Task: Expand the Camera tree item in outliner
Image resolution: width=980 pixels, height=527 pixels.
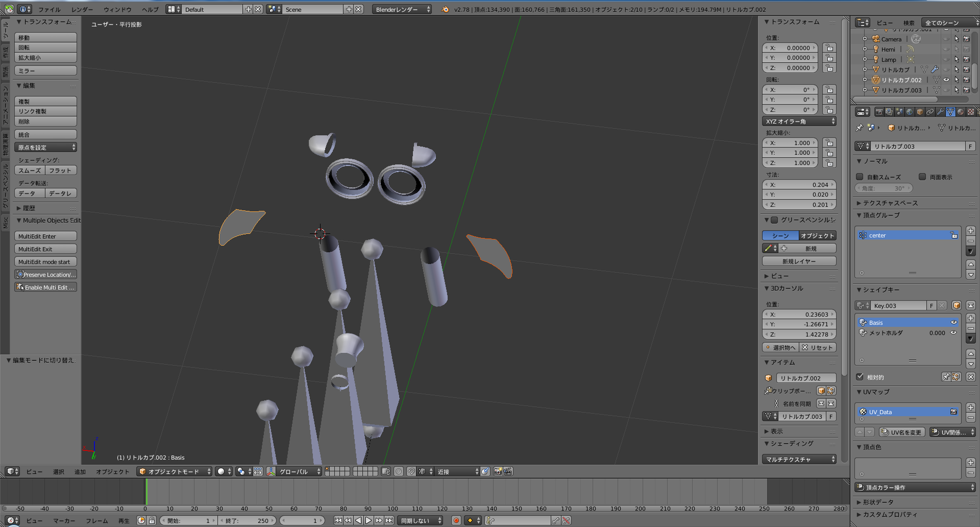Action: [x=865, y=39]
